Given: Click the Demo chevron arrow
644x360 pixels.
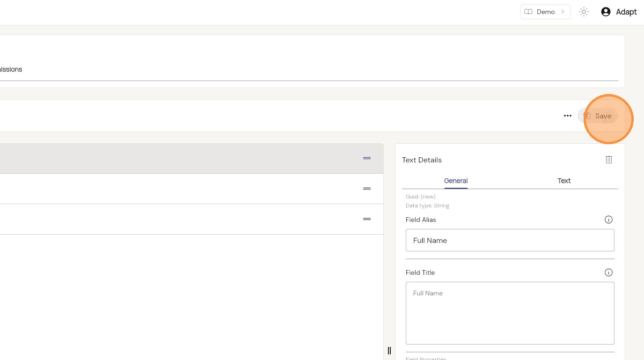Looking at the screenshot, I should (x=563, y=12).
